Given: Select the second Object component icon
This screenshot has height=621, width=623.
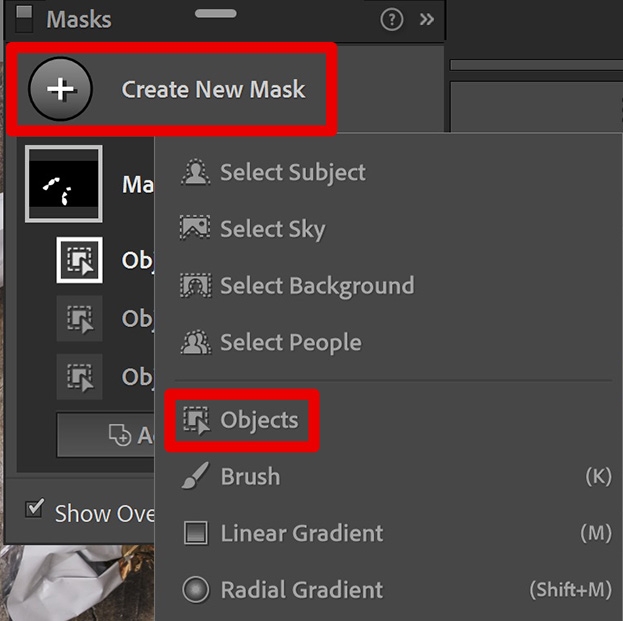Looking at the screenshot, I should [79, 318].
